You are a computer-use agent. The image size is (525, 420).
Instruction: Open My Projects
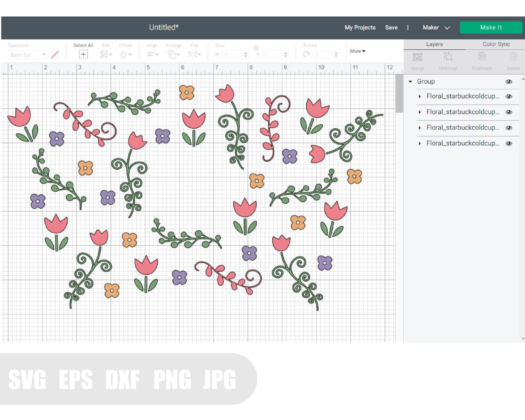(x=360, y=27)
